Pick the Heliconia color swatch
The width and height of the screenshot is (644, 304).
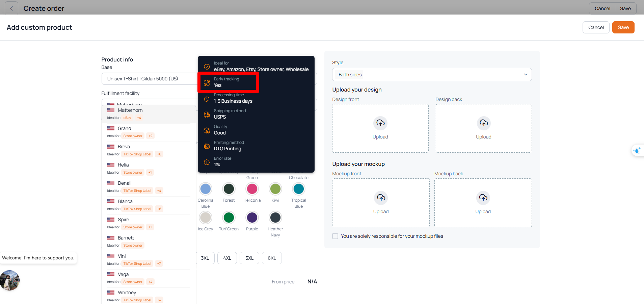point(252,189)
